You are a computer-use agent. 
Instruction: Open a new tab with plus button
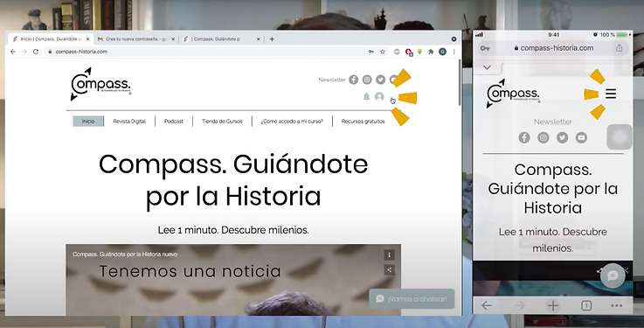point(272,39)
